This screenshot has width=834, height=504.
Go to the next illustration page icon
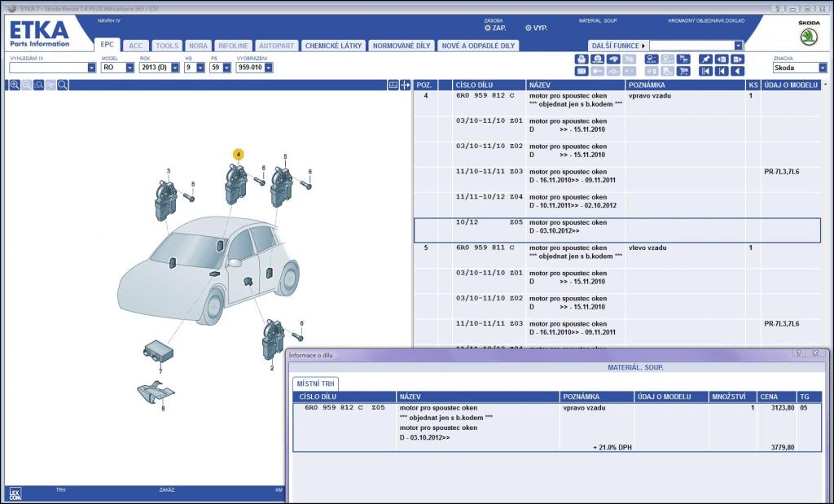pos(738,59)
